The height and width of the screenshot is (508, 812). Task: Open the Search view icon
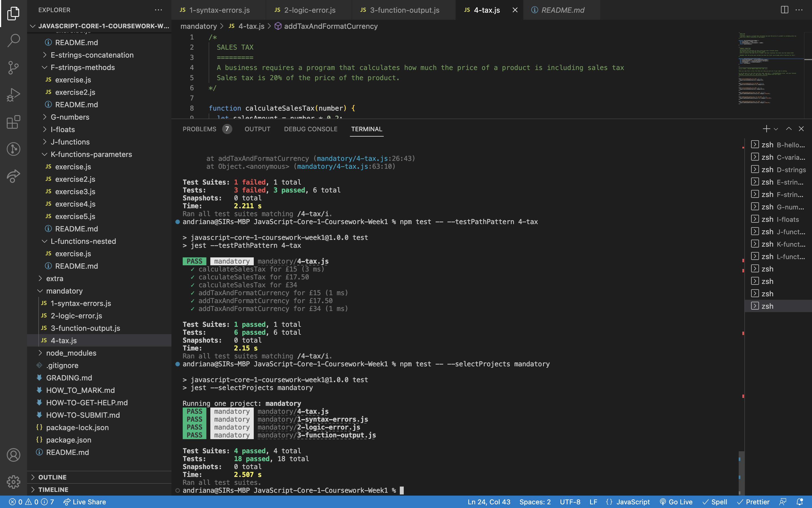14,40
